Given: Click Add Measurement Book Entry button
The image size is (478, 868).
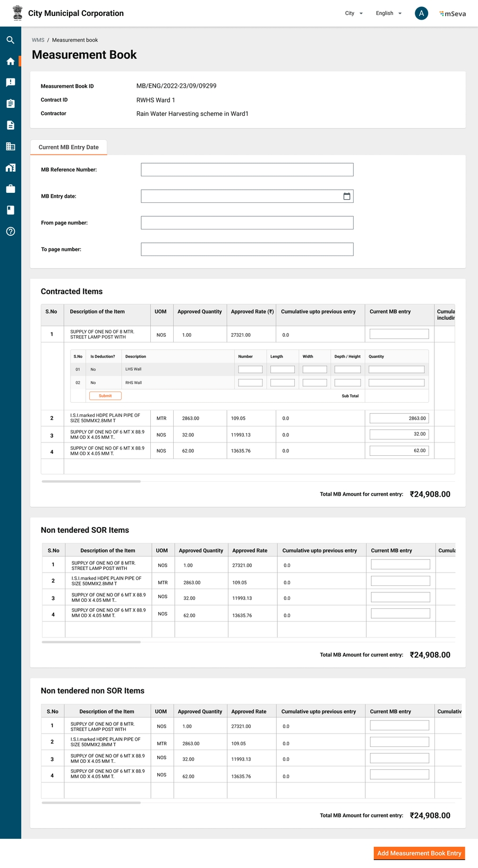Looking at the screenshot, I should (x=419, y=853).
